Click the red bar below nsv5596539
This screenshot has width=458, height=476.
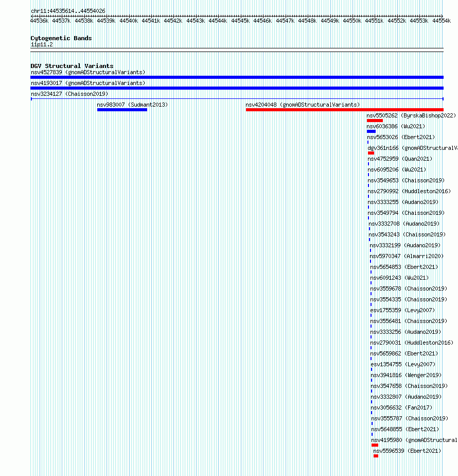click(x=376, y=456)
